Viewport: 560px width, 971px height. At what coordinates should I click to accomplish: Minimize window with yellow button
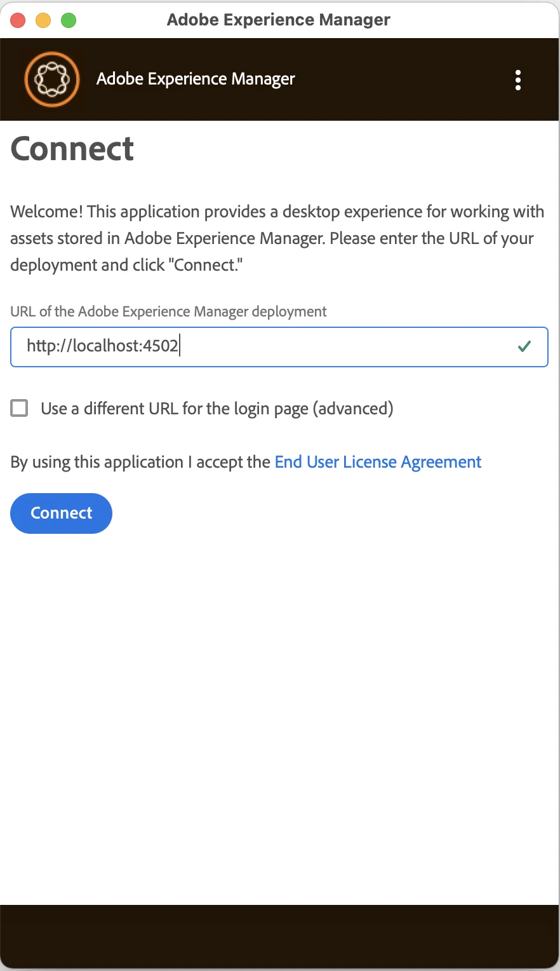coord(43,20)
